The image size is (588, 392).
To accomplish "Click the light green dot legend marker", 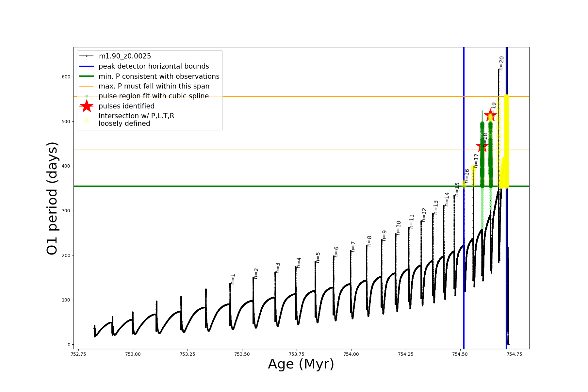I will (x=87, y=96).
